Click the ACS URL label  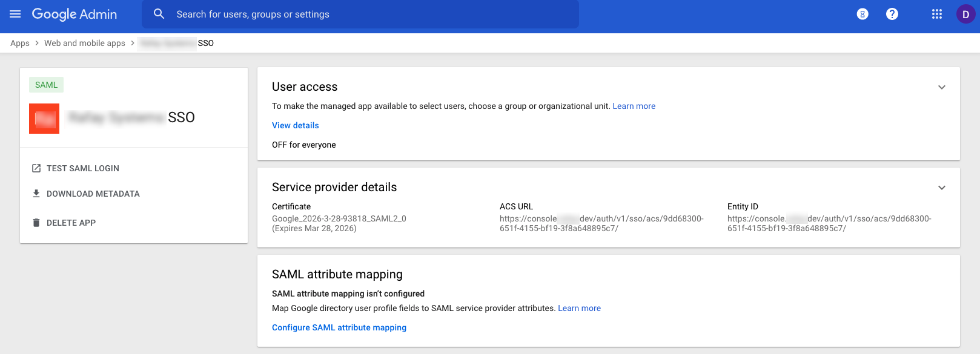tap(517, 206)
